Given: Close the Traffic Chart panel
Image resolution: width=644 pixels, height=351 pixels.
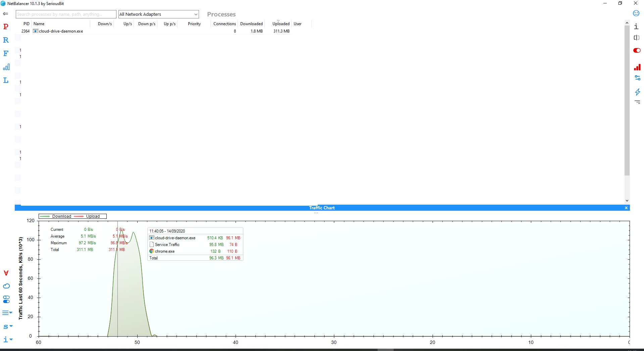Looking at the screenshot, I should point(626,208).
